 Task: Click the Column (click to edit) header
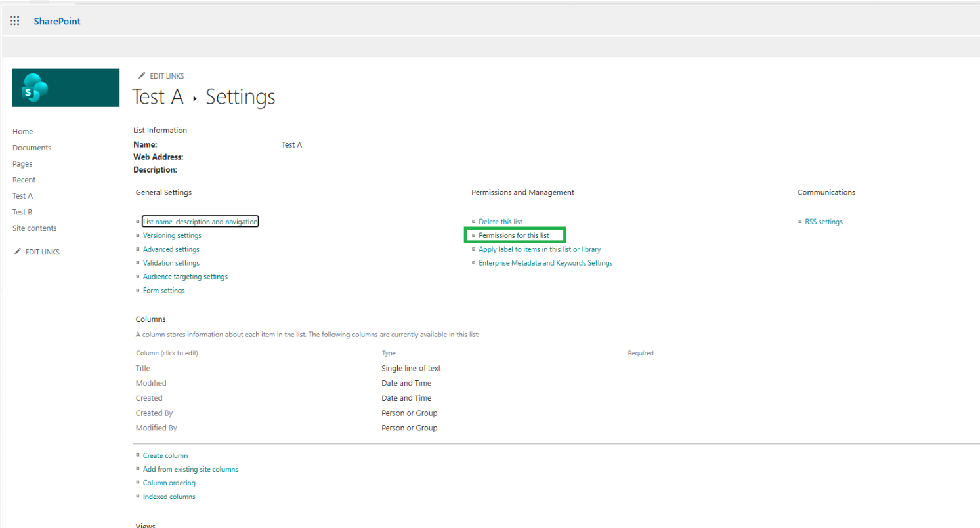coord(167,353)
